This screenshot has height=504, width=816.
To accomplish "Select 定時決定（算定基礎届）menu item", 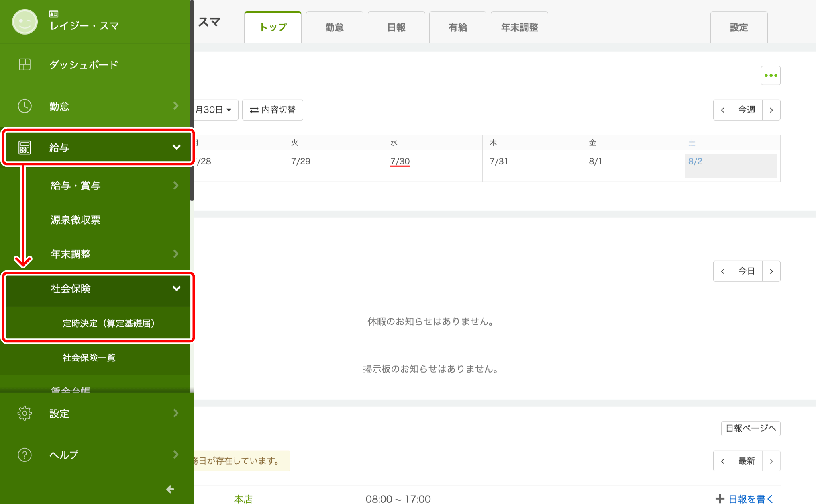I will pyautogui.click(x=108, y=323).
